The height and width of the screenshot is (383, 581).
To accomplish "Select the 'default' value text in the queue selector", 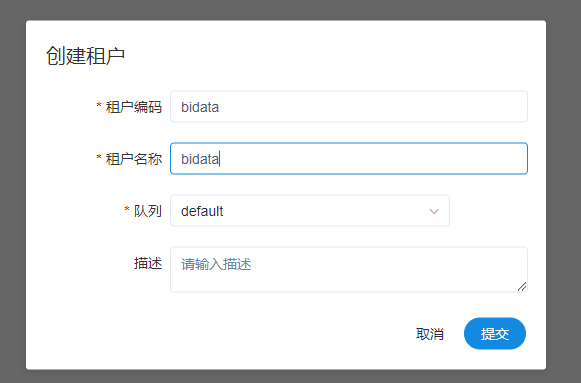I will (202, 211).
